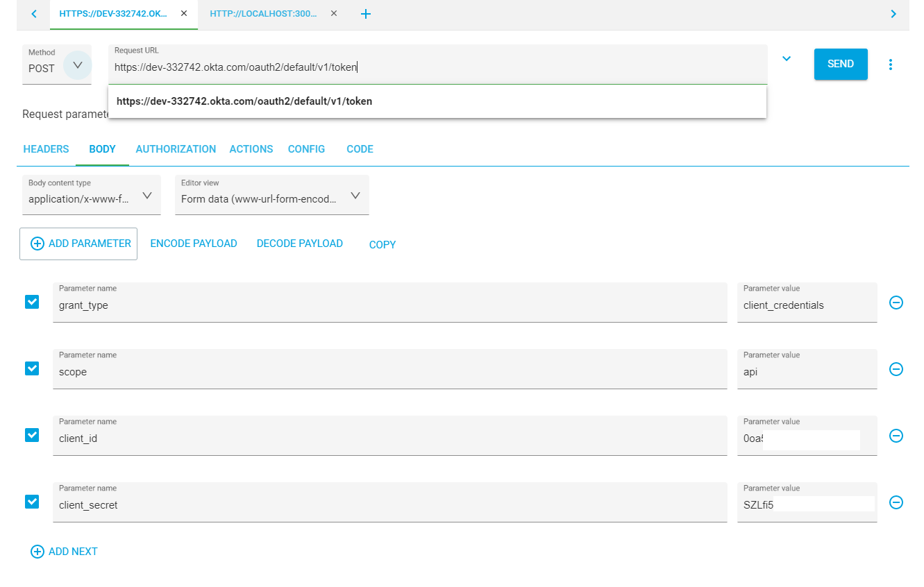This screenshot has height=587, width=924.
Task: Open the three-dot request options menu
Action: tap(890, 65)
